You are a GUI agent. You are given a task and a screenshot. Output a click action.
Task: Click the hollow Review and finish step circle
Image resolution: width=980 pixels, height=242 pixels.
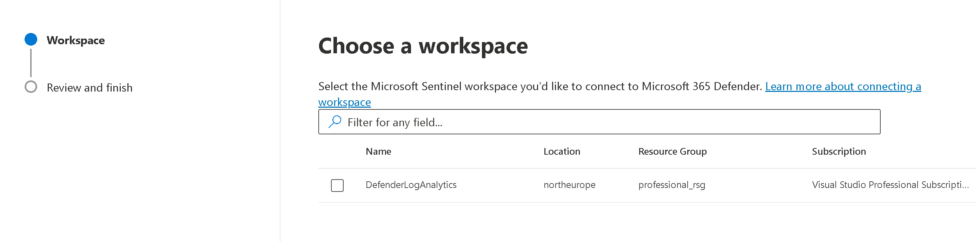pyautogui.click(x=31, y=87)
